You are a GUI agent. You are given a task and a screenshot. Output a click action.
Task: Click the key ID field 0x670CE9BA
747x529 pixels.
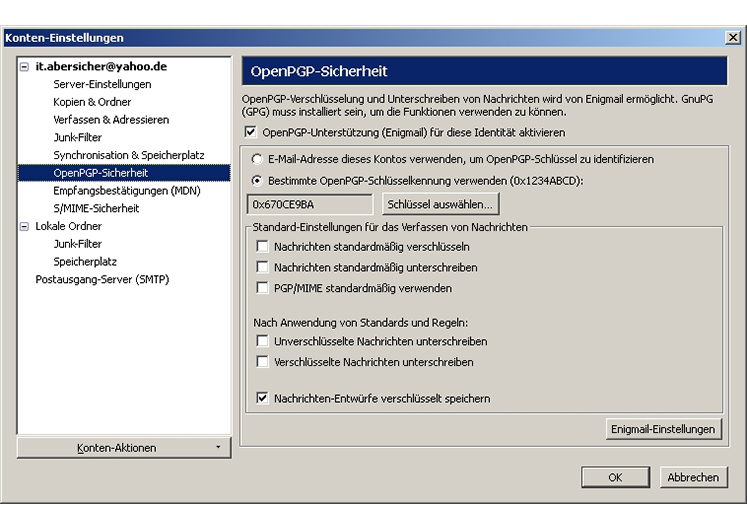(x=311, y=204)
